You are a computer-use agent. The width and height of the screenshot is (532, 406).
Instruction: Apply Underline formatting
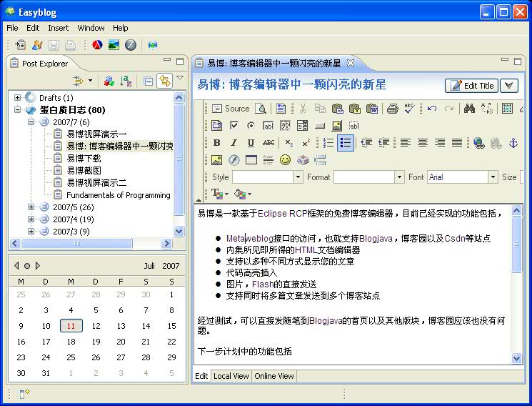coord(251,143)
